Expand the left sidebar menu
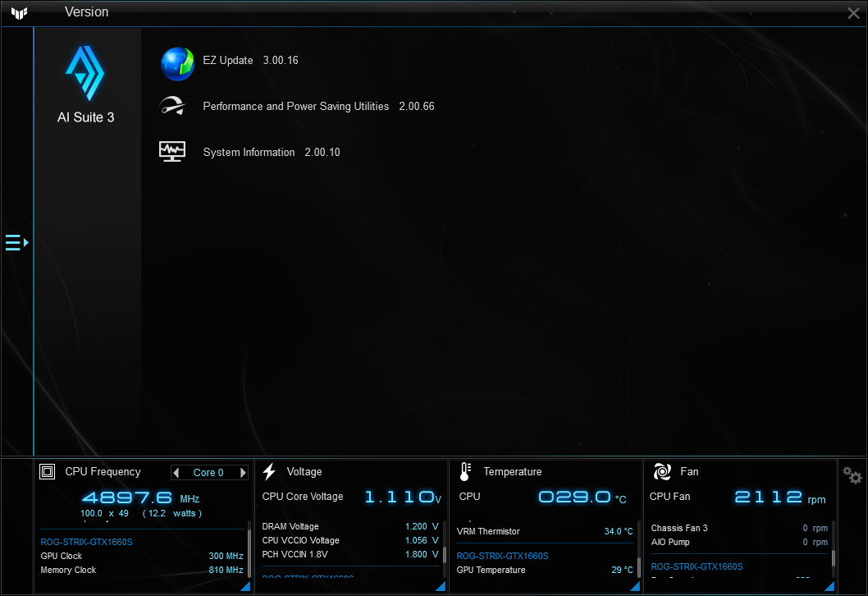The width and height of the screenshot is (868, 596). coord(15,242)
